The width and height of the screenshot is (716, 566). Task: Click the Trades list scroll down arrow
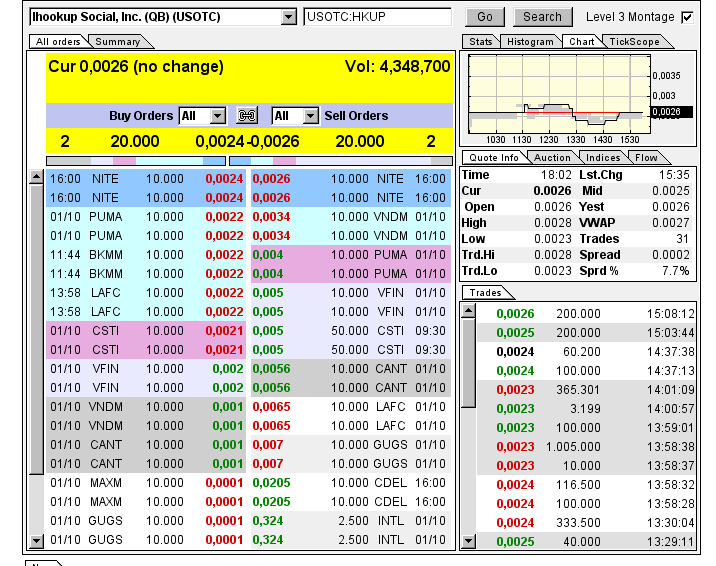coord(467,541)
